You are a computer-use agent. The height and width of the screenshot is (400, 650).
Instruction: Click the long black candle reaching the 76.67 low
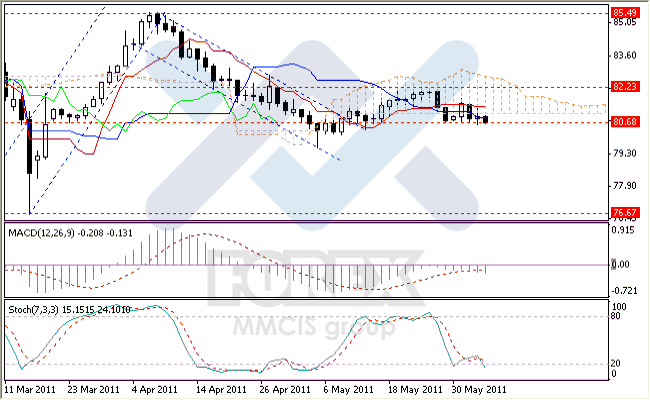click(29, 162)
